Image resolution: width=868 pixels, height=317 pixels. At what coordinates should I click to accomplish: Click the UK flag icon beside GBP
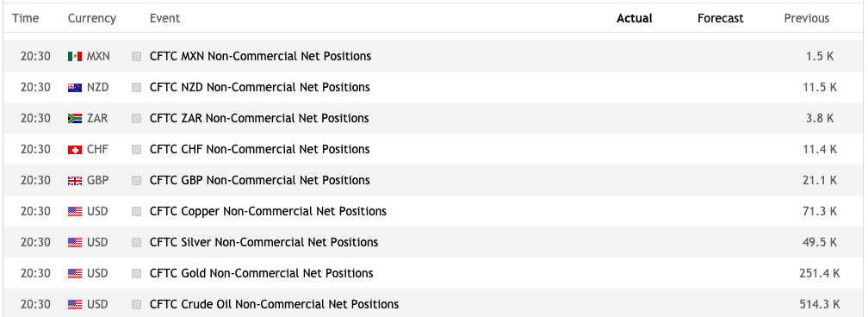(x=75, y=181)
